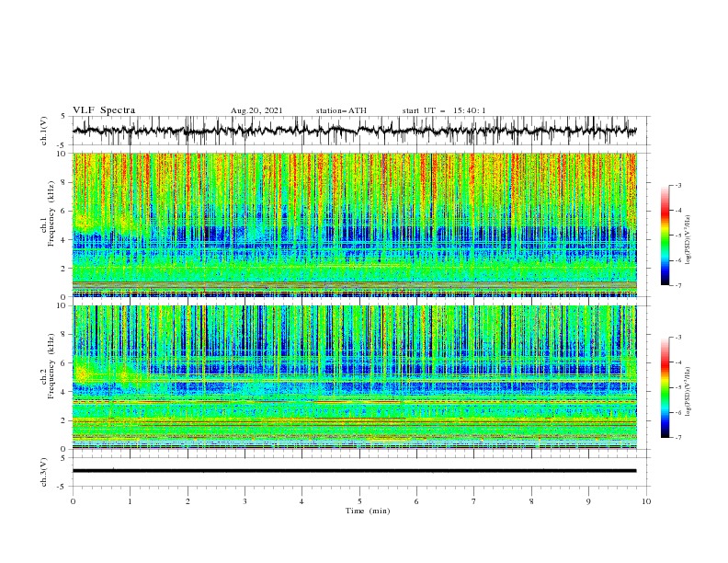Click the 'station=ATH' label
The width and height of the screenshot is (728, 563).
click(341, 110)
